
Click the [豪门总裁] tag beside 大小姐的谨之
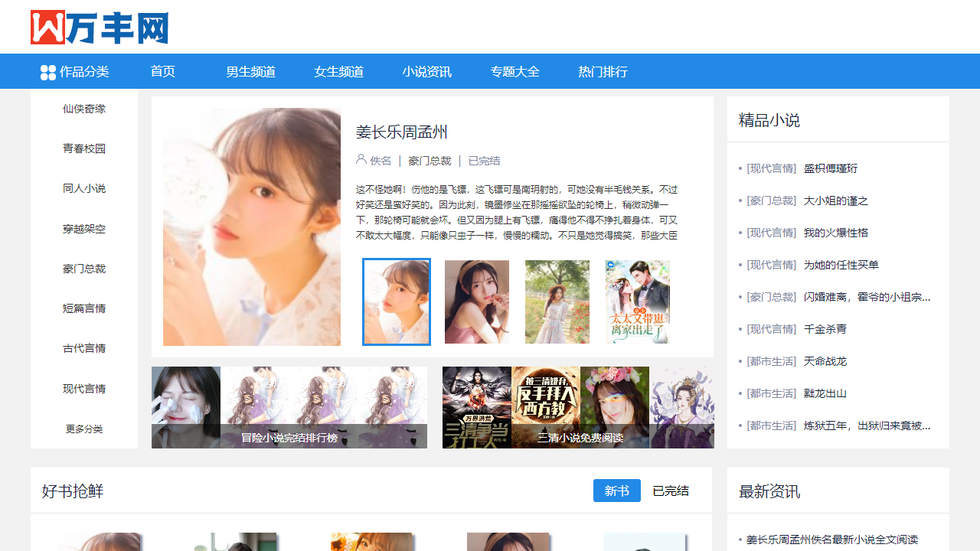coord(772,201)
